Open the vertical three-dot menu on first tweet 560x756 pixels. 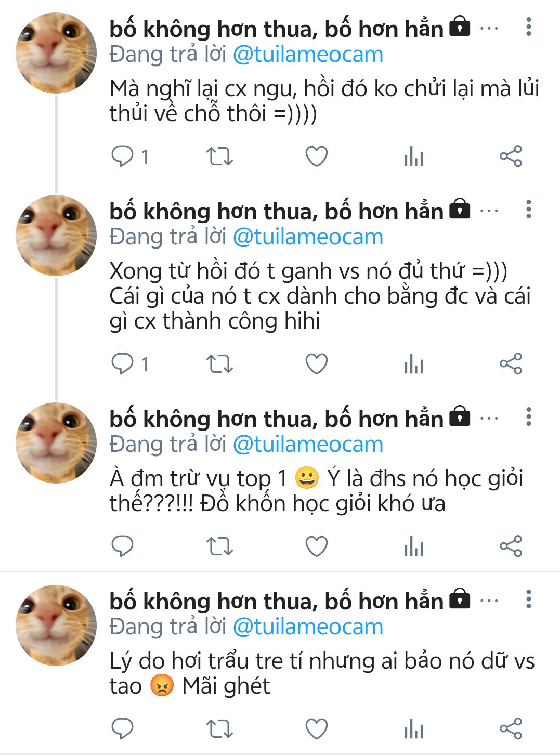(x=529, y=27)
